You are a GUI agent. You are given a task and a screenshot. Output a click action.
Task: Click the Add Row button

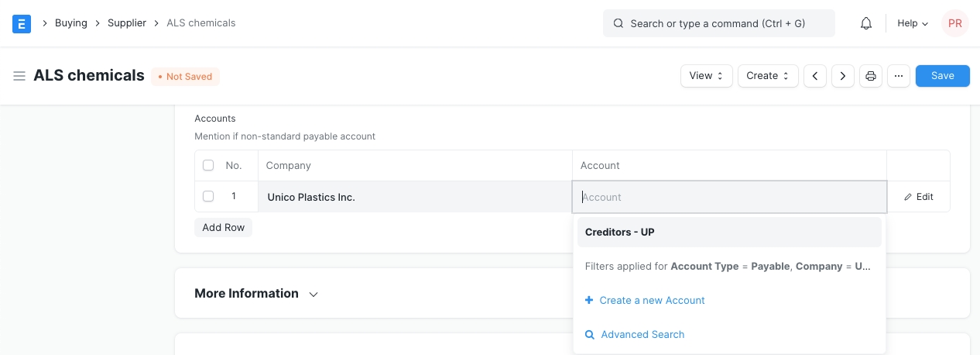coord(223,227)
